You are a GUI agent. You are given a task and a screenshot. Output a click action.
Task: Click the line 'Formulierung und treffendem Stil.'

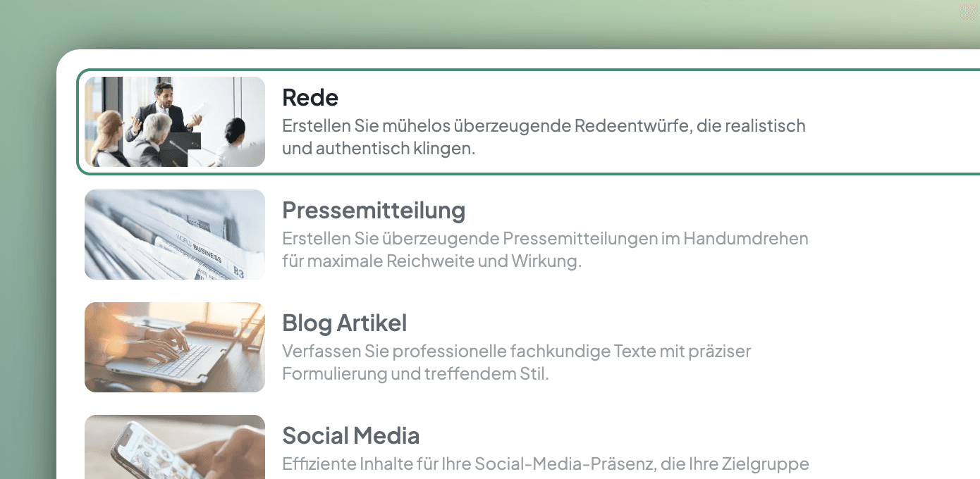coord(415,374)
